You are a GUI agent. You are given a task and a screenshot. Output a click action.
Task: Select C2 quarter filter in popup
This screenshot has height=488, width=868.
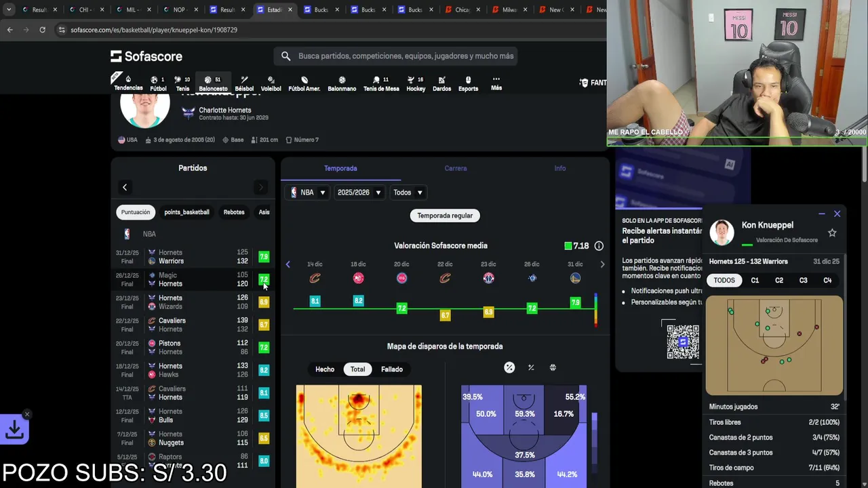tap(779, 280)
